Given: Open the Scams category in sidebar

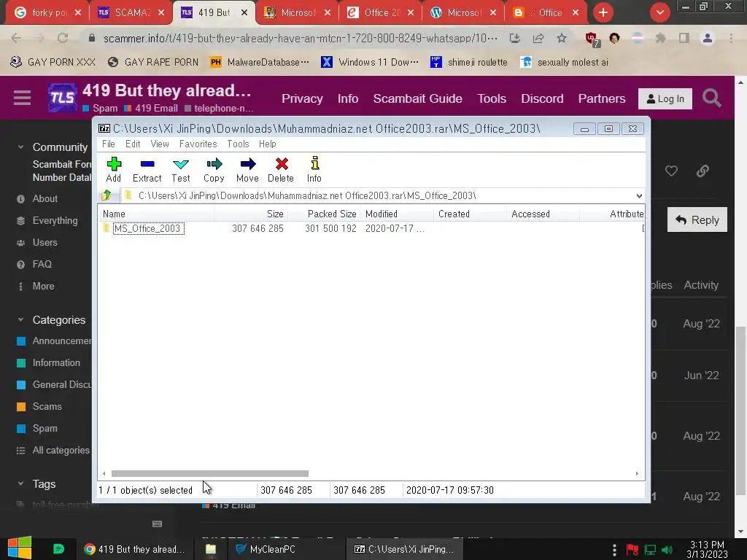Looking at the screenshot, I should coord(47,406).
